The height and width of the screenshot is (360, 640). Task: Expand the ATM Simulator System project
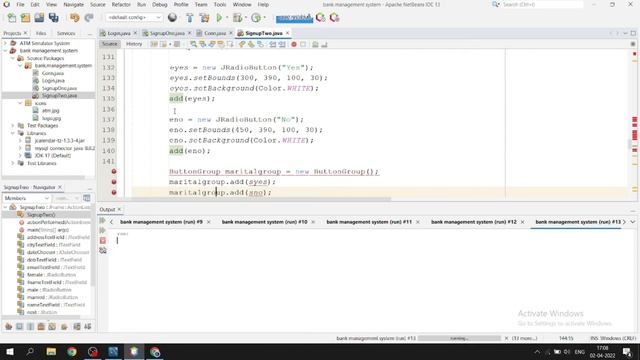click(x=5, y=43)
